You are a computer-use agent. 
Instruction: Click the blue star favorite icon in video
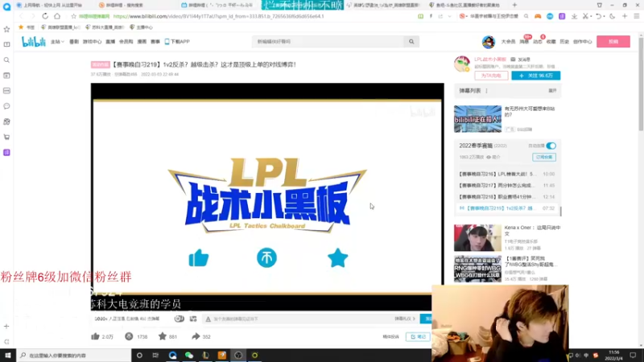click(x=337, y=257)
